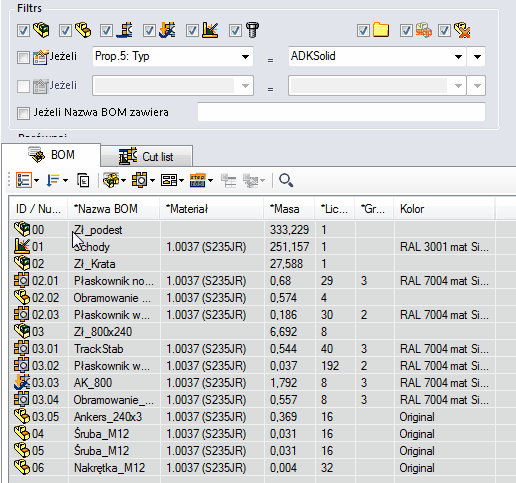Click the STEP export toolbar icon
516x483 pixels.
coord(201,180)
